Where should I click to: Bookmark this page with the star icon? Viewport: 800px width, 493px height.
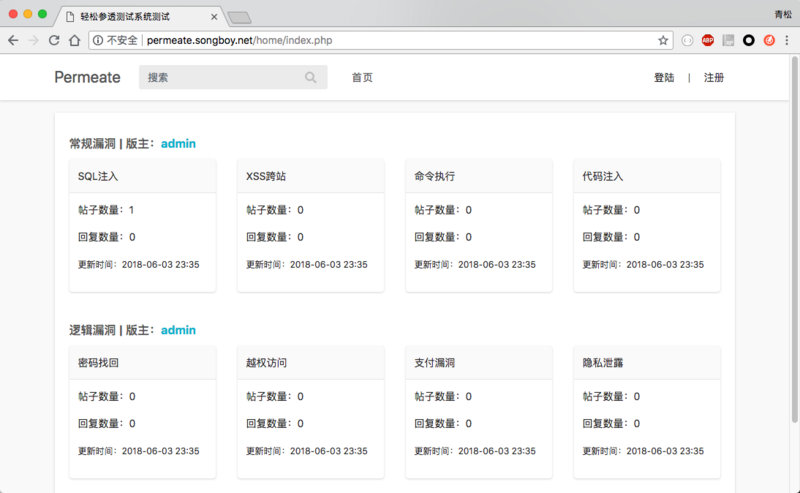click(x=663, y=40)
